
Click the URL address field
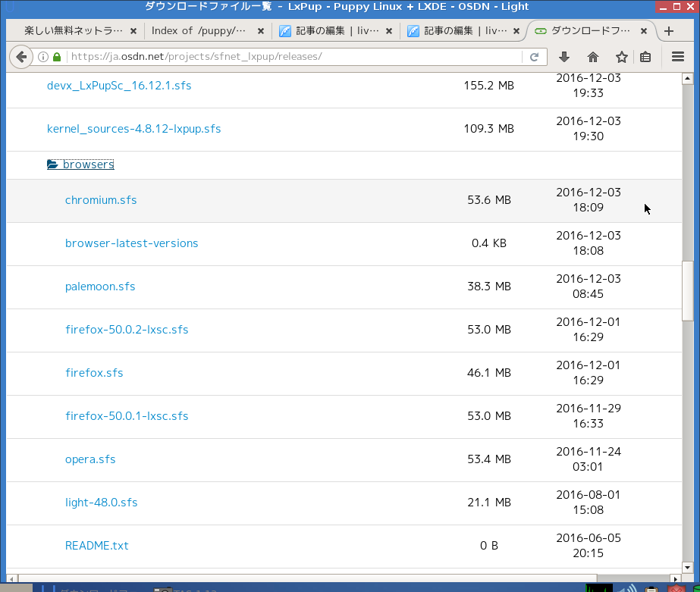tap(295, 57)
